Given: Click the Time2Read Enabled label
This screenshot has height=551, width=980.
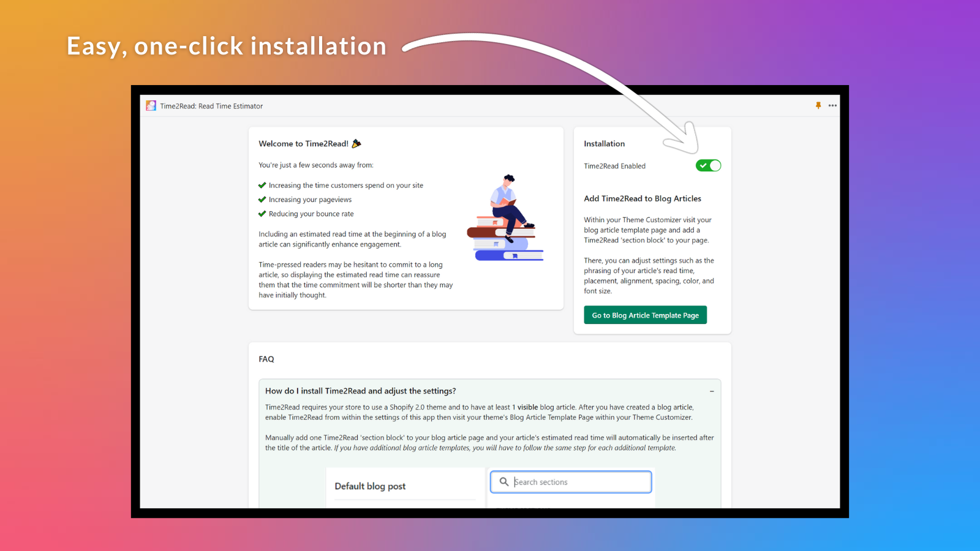Looking at the screenshot, I should (614, 166).
